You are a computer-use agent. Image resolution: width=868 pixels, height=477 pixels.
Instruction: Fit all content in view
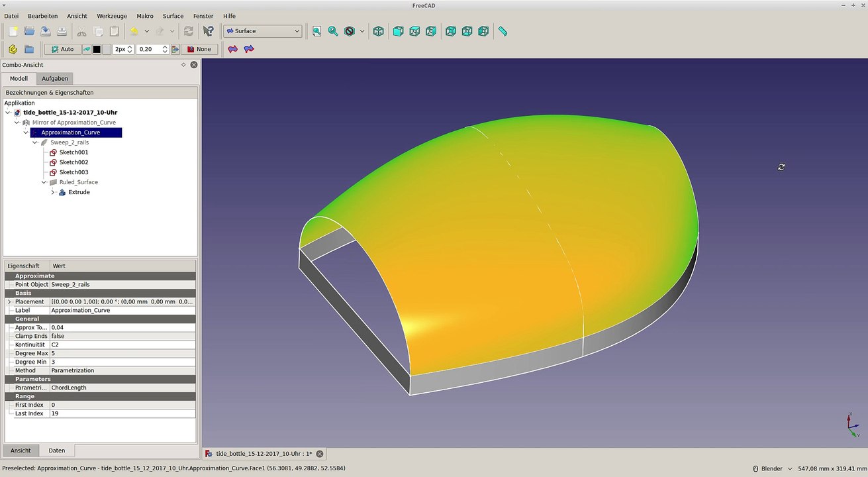[316, 31]
